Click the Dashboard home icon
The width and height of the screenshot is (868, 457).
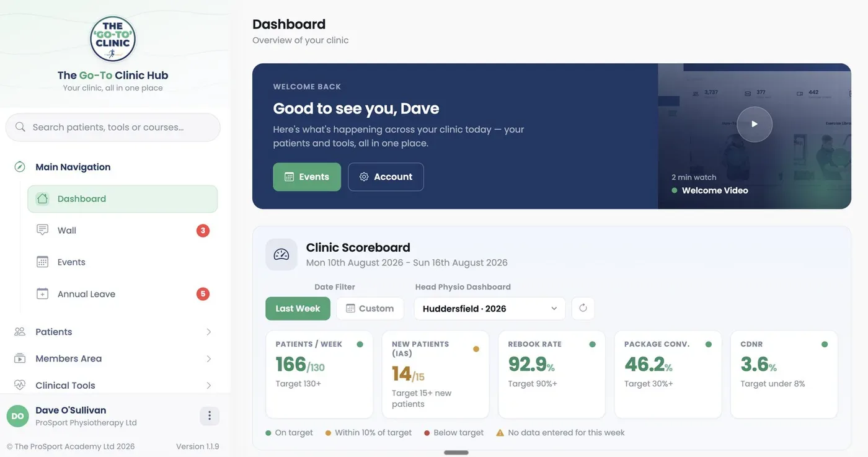point(42,199)
